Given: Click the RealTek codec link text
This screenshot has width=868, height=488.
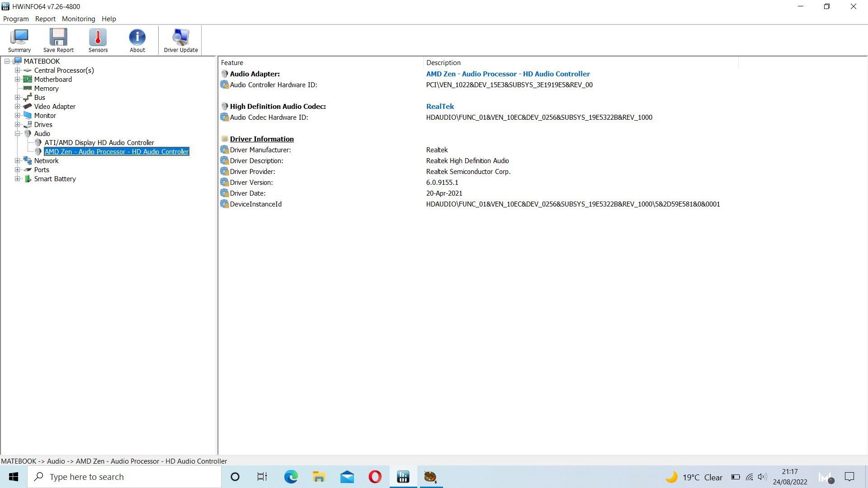Looking at the screenshot, I should tap(440, 106).
